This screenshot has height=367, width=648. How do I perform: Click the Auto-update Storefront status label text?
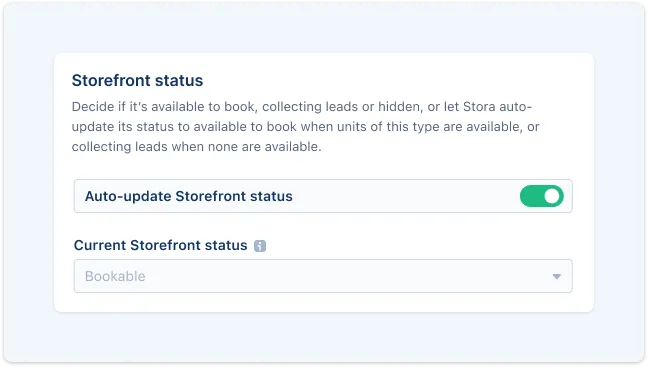[x=188, y=196]
